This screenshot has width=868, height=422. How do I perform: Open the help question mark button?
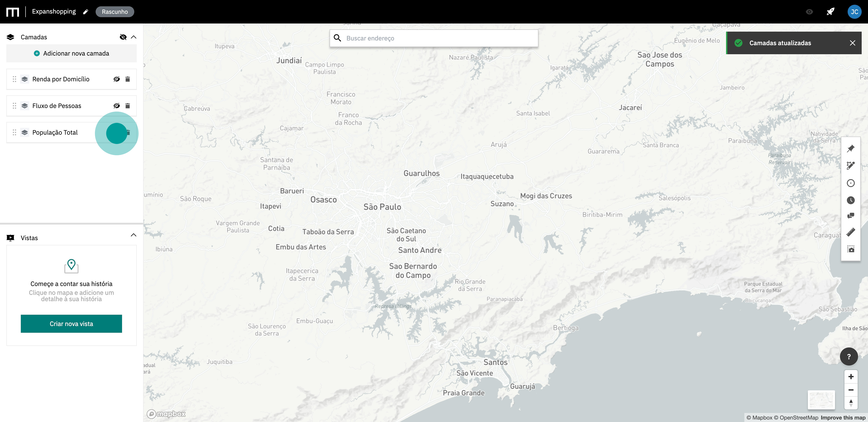point(849,356)
